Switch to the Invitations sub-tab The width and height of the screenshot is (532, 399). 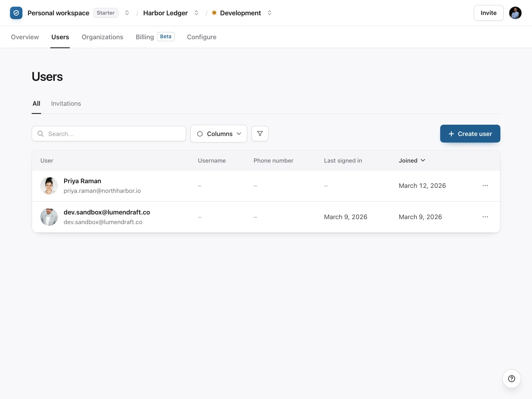click(66, 103)
